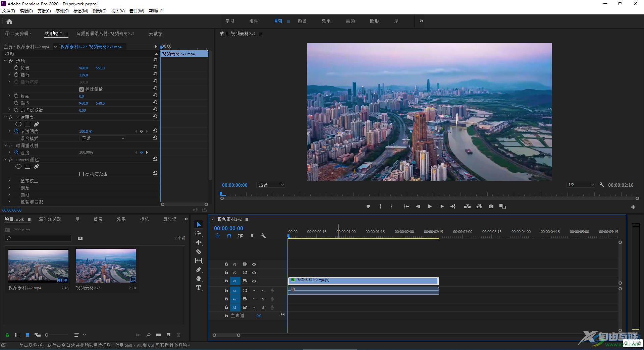Viewport: 644px width, 350px height.
Task: Select the Razor tool
Action: pos(199,251)
